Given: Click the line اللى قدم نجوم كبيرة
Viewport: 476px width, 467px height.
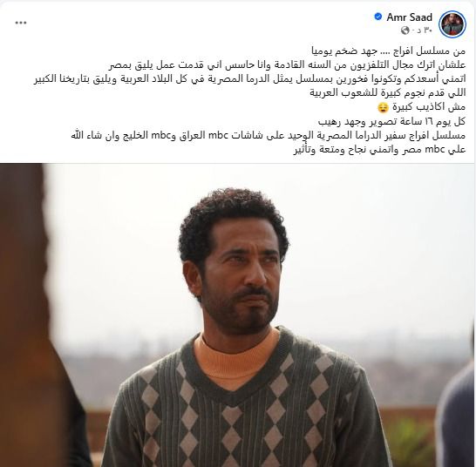Looking at the screenshot, I should 387,93.
